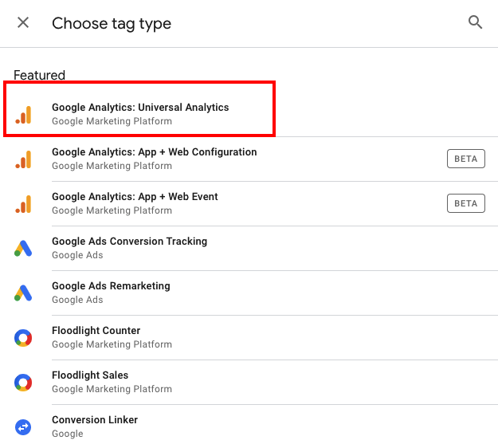Pick the Floodlight Sales tag type

click(x=90, y=375)
